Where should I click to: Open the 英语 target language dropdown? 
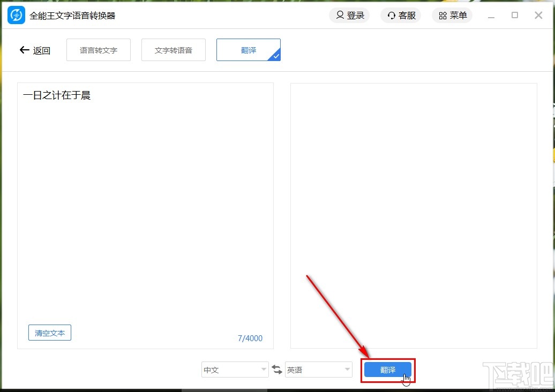(318, 370)
